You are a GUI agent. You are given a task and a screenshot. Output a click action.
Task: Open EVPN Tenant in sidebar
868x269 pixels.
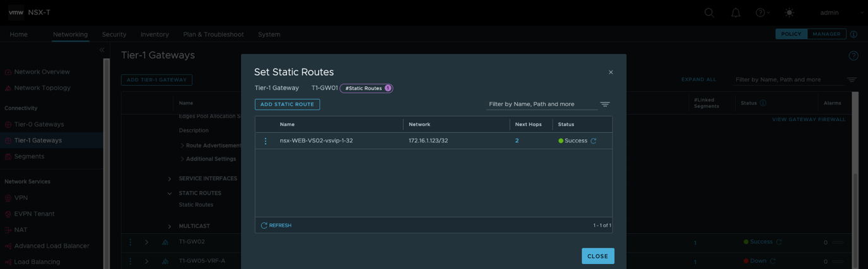pyautogui.click(x=34, y=214)
